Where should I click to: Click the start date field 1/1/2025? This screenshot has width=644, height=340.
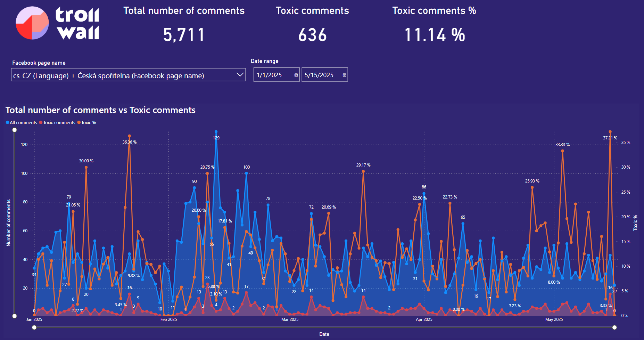point(273,75)
